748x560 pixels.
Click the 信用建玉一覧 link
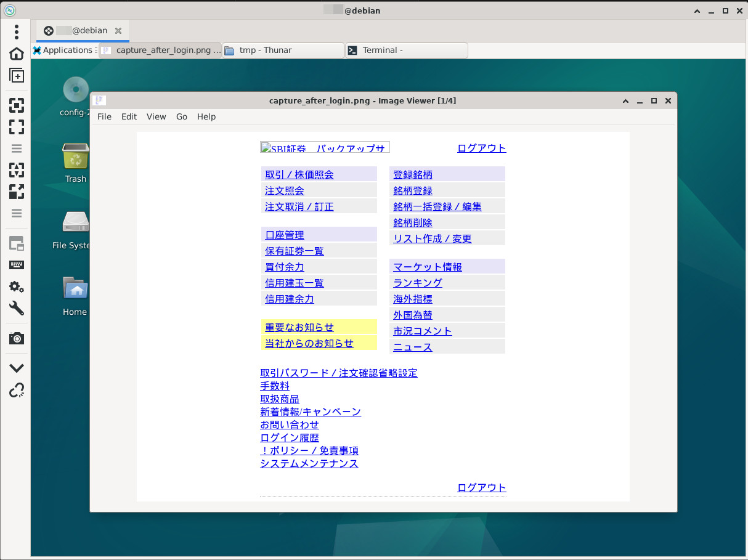click(295, 283)
